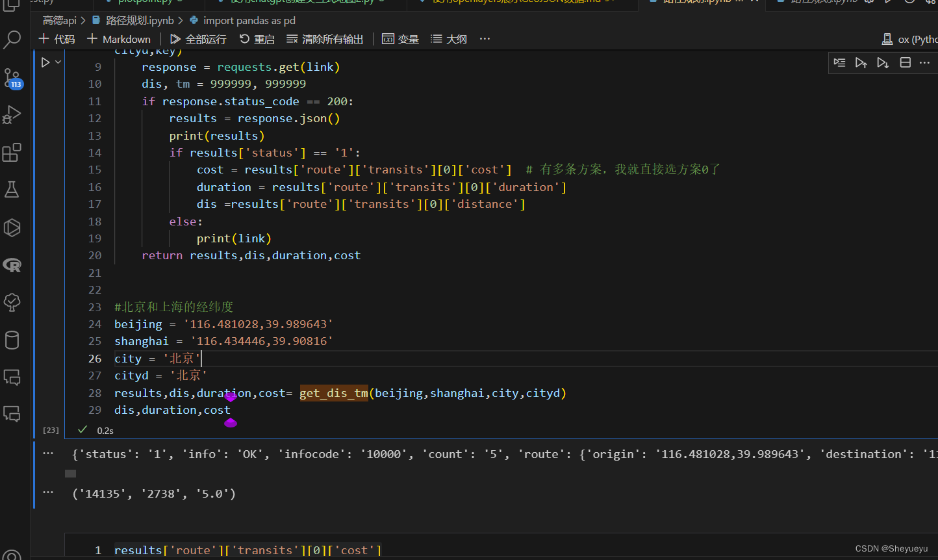Split the cell via toolbar icon

[905, 62]
